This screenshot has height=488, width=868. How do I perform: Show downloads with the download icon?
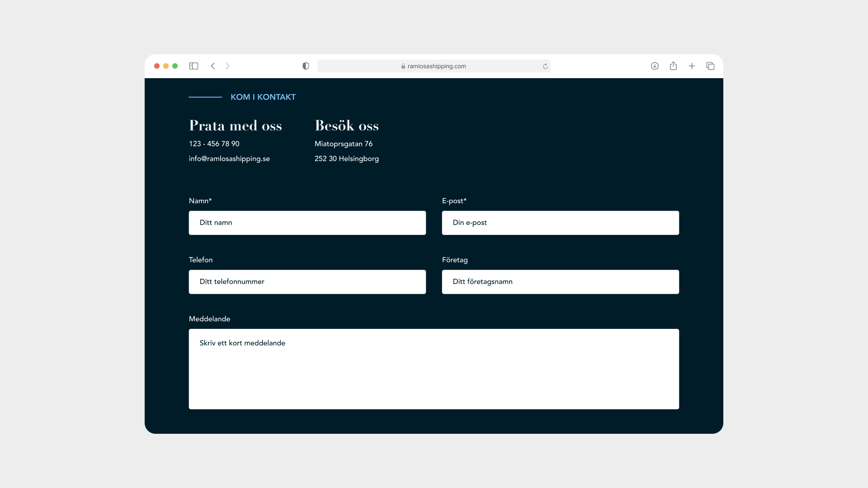(x=655, y=66)
